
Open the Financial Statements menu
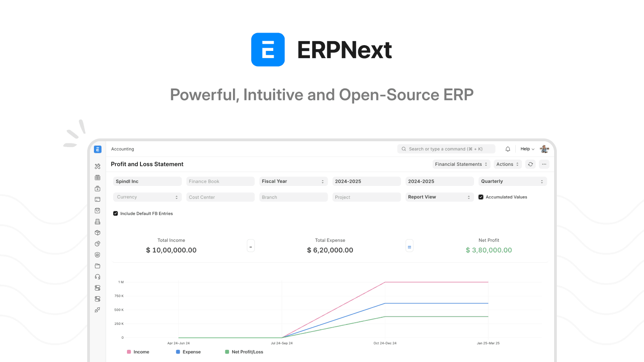tap(461, 164)
